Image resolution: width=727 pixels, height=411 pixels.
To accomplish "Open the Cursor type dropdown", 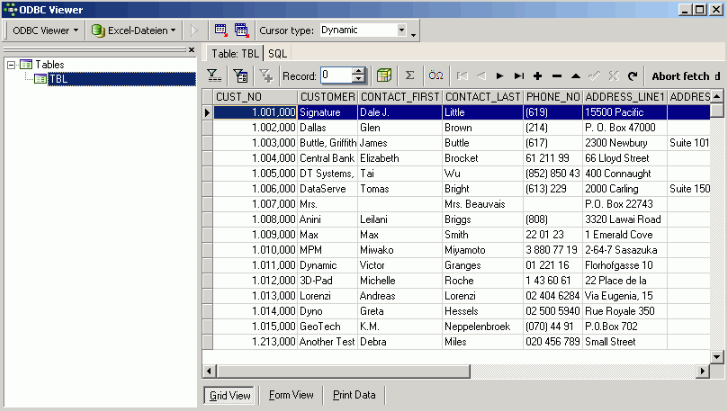I will tap(402, 30).
